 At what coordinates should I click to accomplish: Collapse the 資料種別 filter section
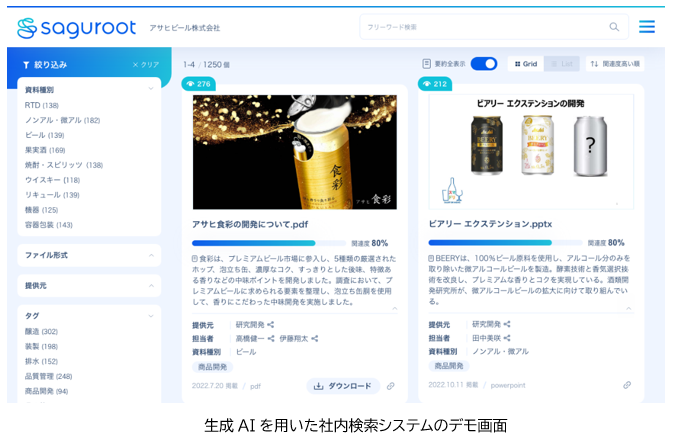pos(151,89)
